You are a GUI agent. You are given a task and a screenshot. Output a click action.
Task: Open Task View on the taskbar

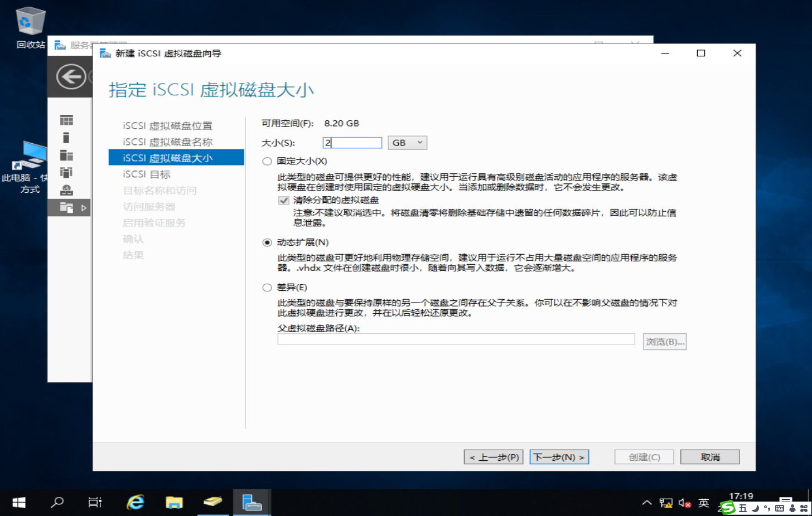[x=95, y=503]
